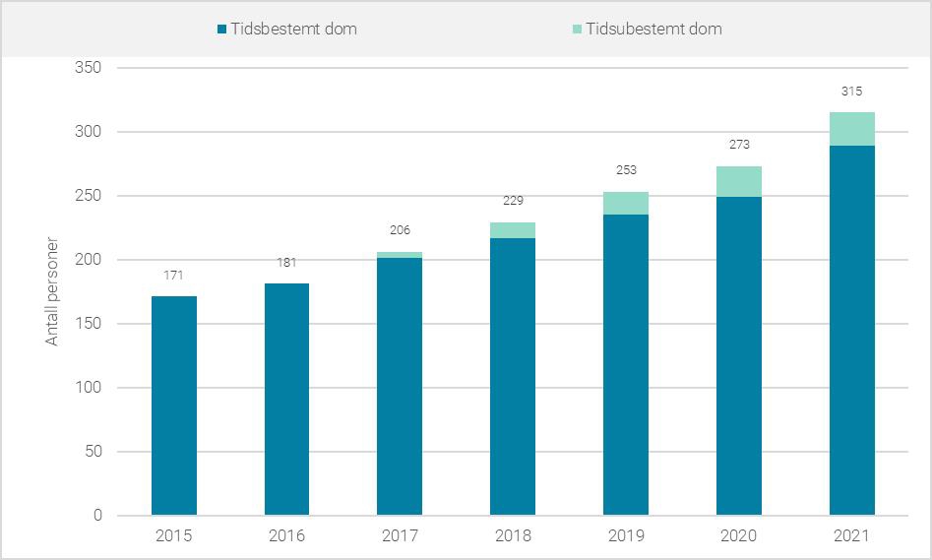Select the light green top of the 2021 bar
This screenshot has width=932, height=560.
(x=852, y=129)
